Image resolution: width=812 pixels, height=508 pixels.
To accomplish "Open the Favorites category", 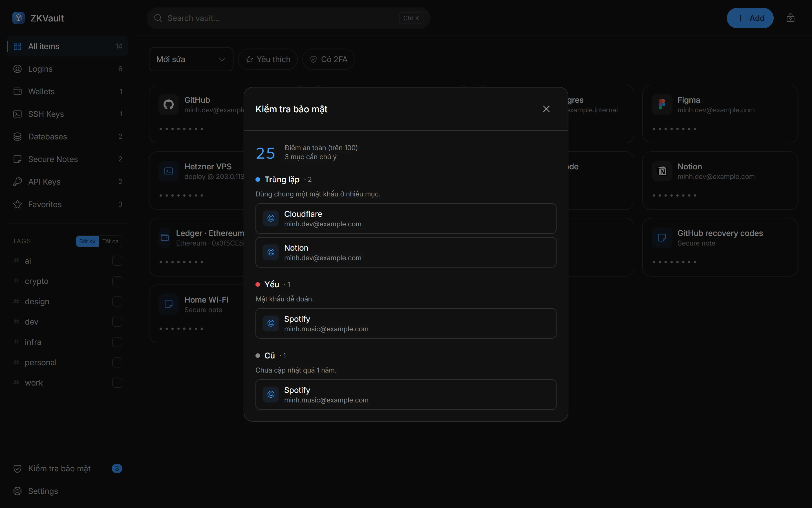I will (x=67, y=204).
